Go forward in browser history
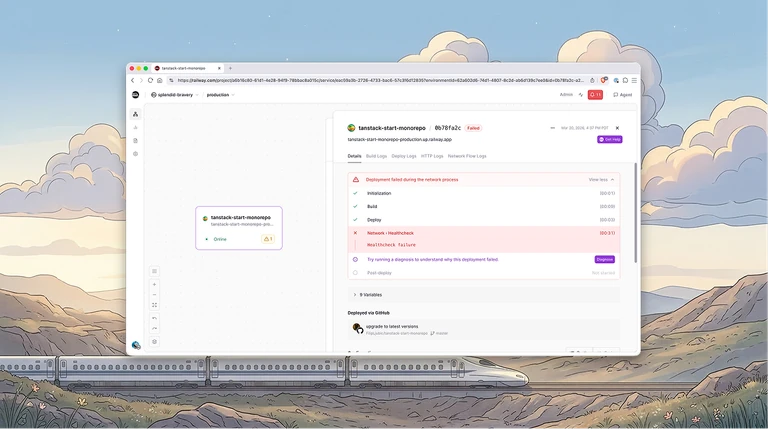 pos(141,80)
